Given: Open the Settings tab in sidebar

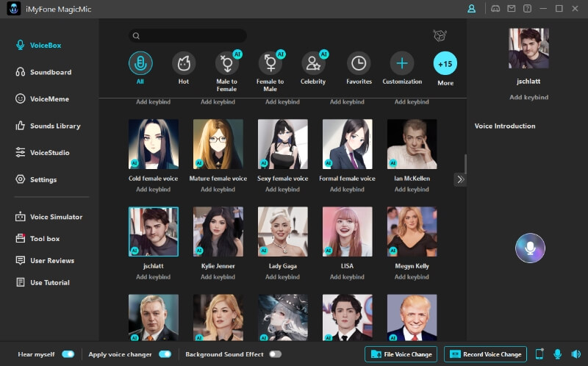Looking at the screenshot, I should point(36,179).
